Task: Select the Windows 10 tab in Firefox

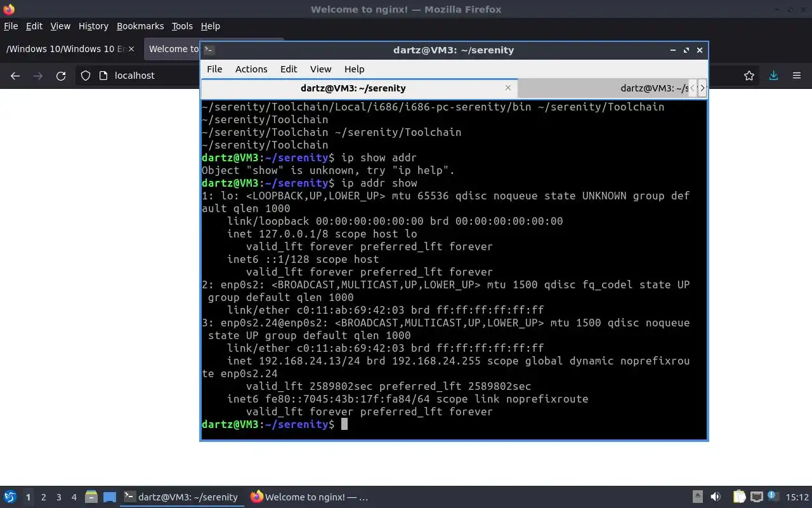Action: tap(70, 49)
